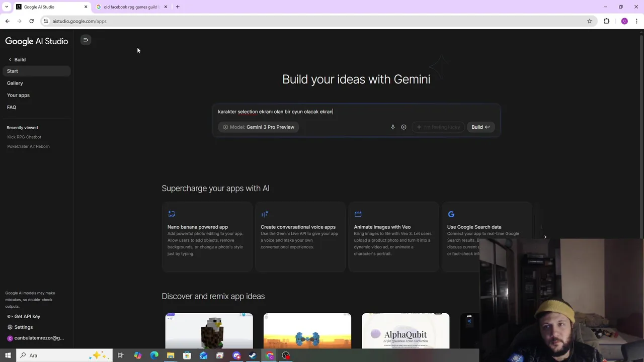Open Use Google Search data card
Image resolution: width=644 pixels, height=362 pixels.
(487, 237)
